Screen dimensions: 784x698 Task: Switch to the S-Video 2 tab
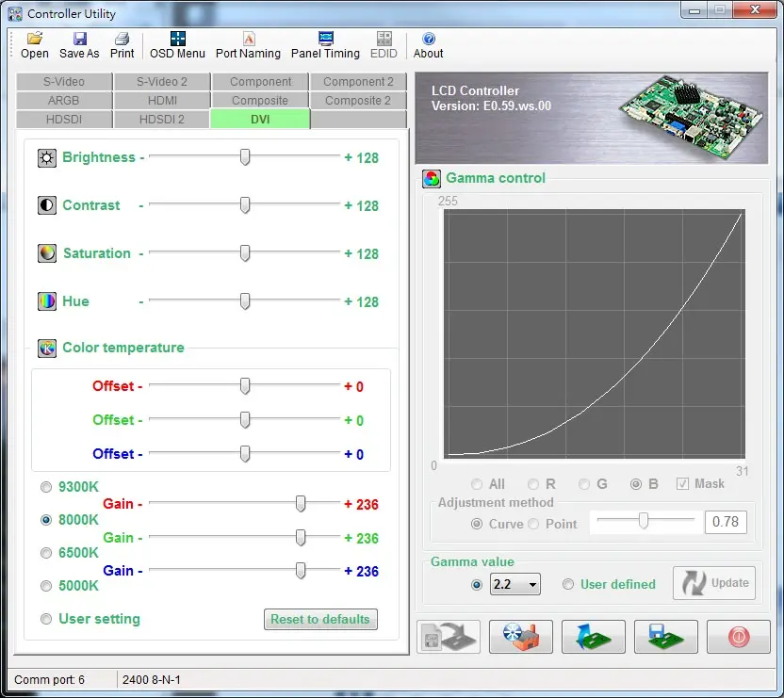point(162,82)
